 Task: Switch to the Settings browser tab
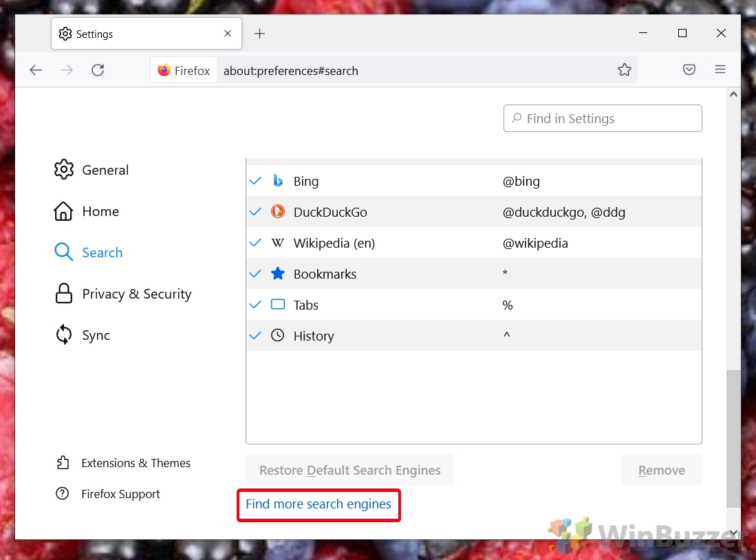click(x=146, y=33)
